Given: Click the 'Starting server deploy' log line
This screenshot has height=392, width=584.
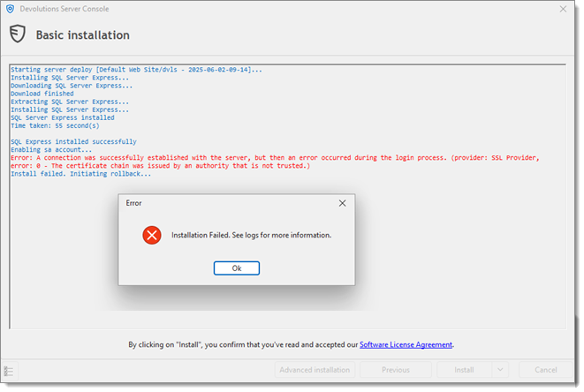Looking at the screenshot, I should (x=136, y=70).
